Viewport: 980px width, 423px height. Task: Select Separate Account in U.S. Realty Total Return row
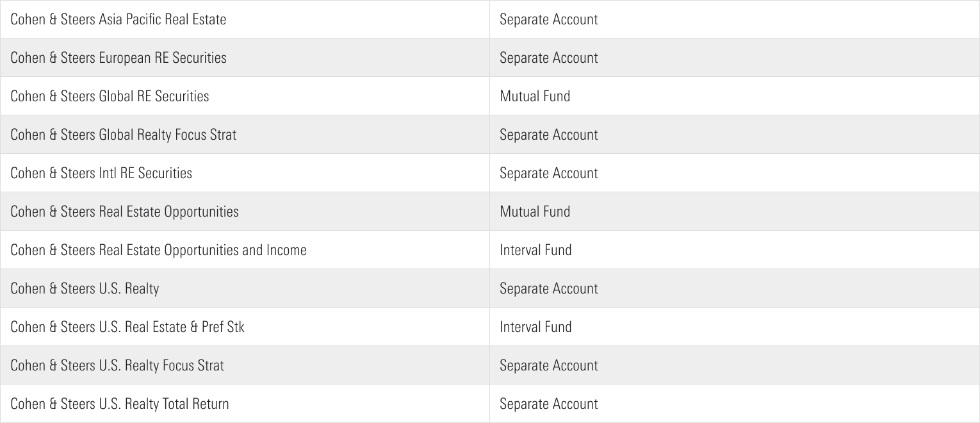(548, 404)
